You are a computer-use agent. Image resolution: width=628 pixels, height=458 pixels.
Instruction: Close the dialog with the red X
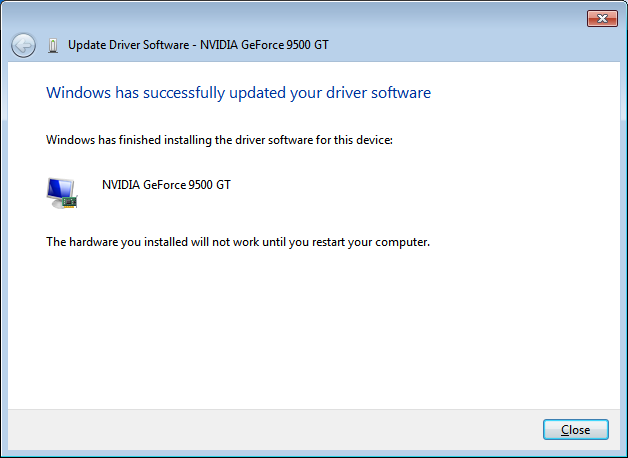tap(602, 18)
